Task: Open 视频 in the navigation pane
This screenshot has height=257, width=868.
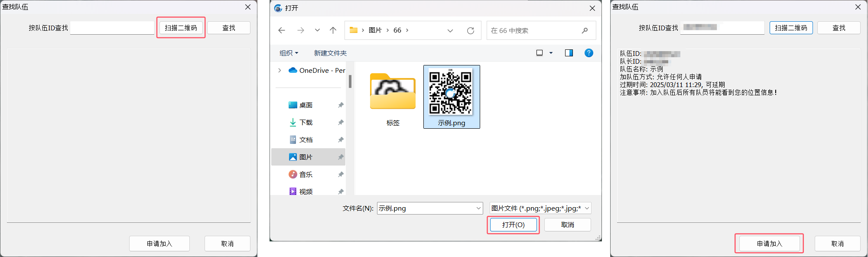Action: pos(306,191)
